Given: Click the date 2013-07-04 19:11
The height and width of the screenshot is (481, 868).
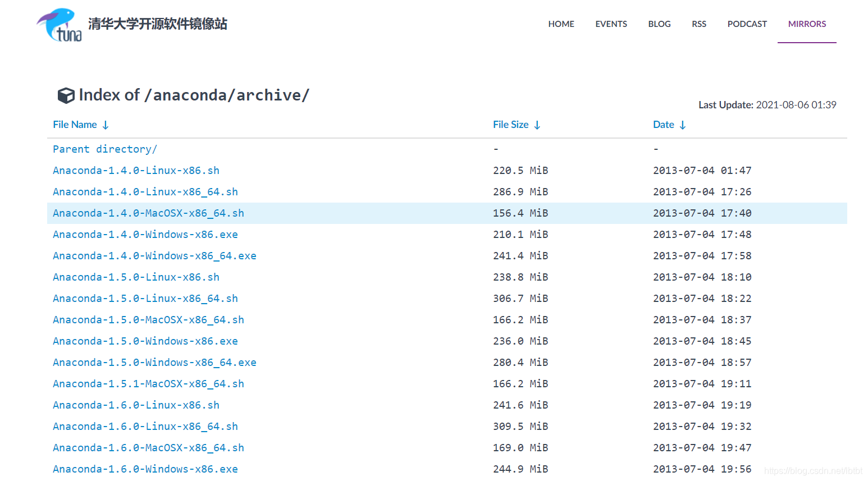Looking at the screenshot, I should 702,384.
